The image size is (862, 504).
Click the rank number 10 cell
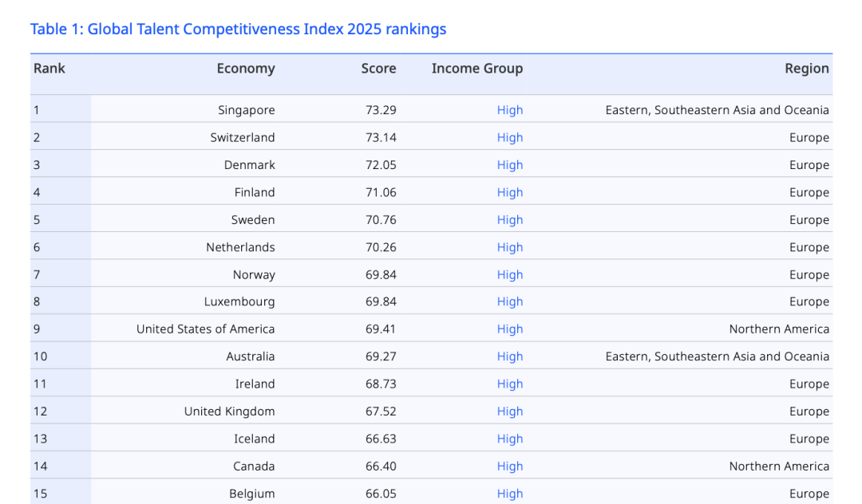pos(40,356)
